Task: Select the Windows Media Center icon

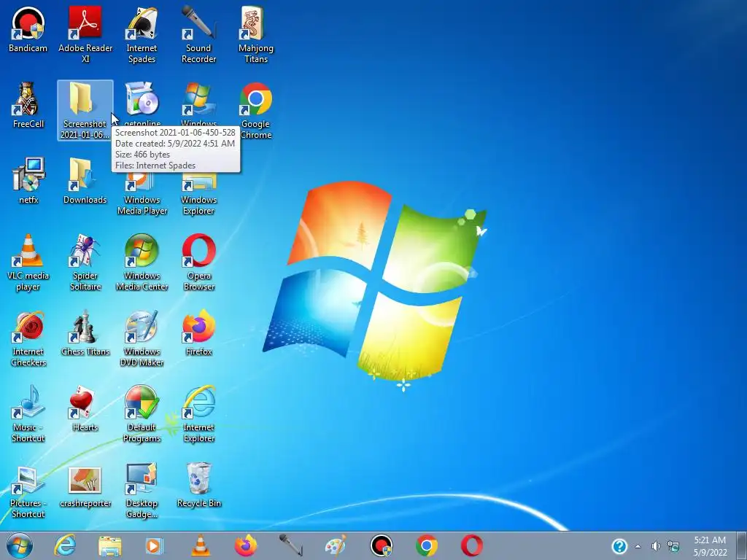Action: coord(142,262)
